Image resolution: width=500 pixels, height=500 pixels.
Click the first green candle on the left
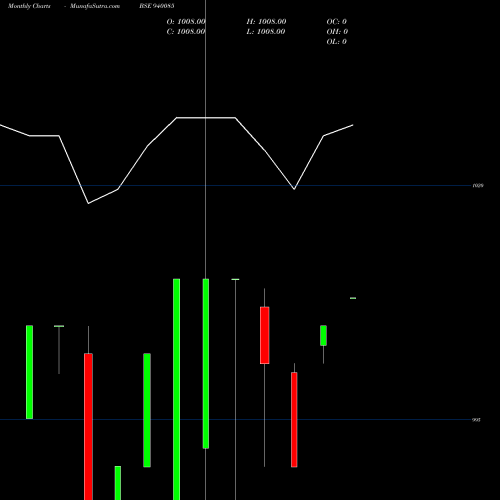[29, 372]
